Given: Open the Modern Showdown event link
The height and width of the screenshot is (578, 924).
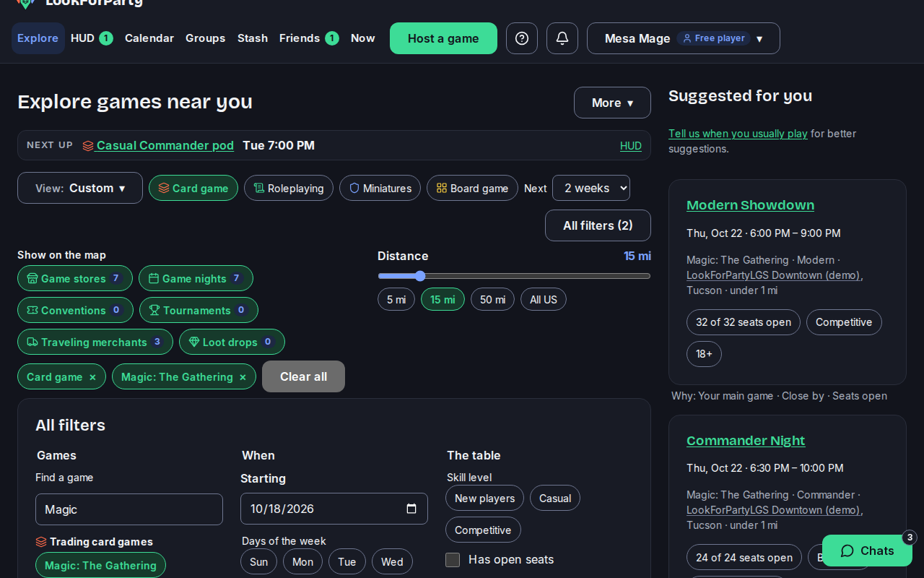Looking at the screenshot, I should [x=750, y=205].
